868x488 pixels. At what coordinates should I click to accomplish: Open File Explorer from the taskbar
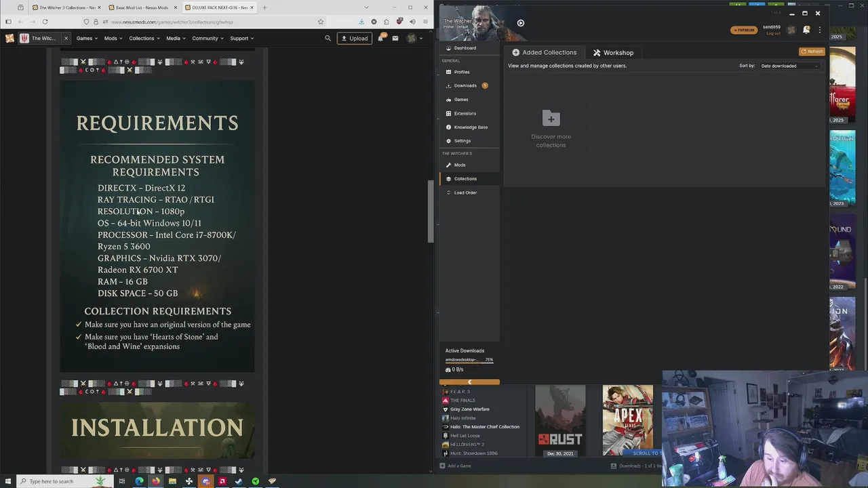click(x=172, y=481)
